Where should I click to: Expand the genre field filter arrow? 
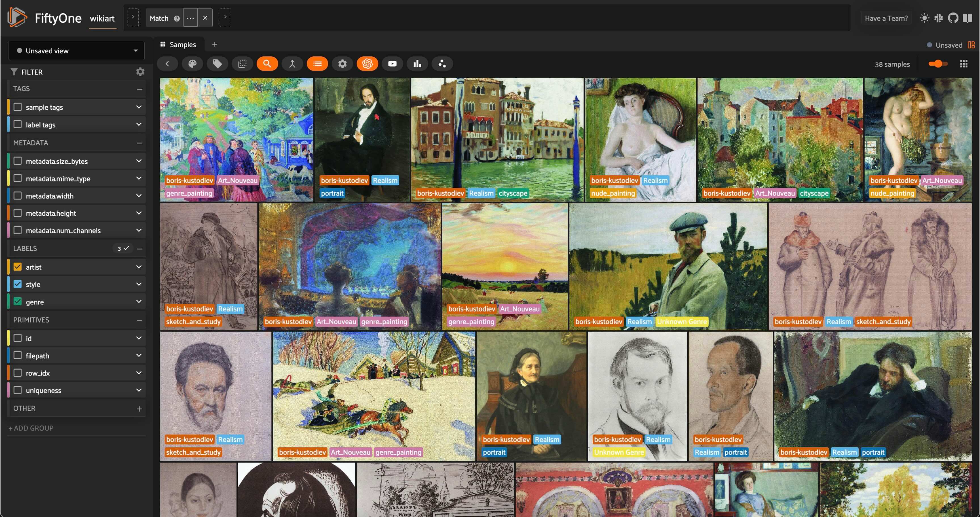click(x=139, y=302)
